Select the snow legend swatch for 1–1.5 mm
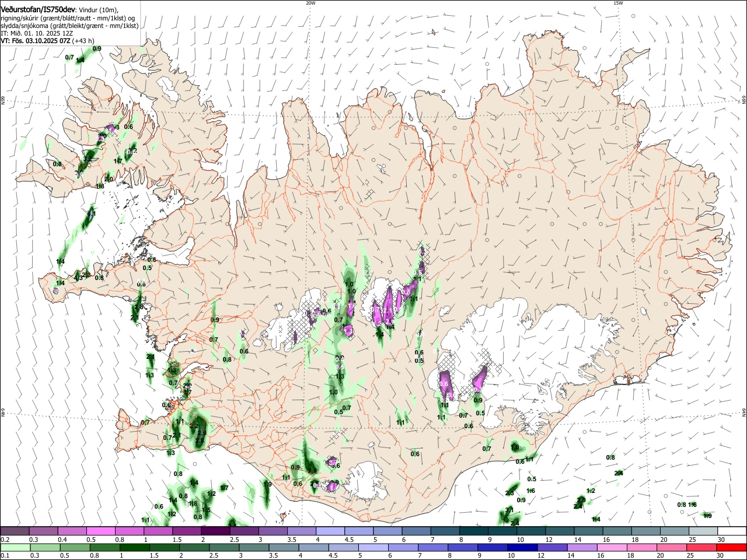747x560 pixels. [158, 531]
